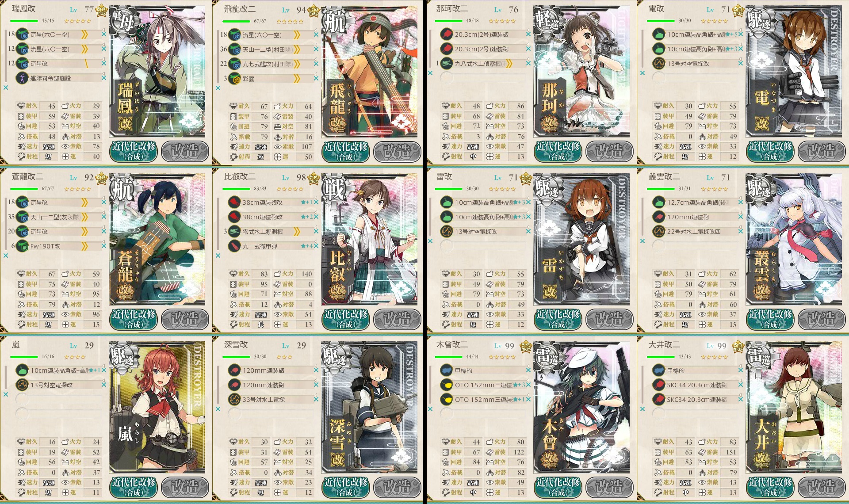Remove 38cm連装砲改 +1 from 比叡改二
This screenshot has height=504, width=849.
pyautogui.click(x=316, y=202)
